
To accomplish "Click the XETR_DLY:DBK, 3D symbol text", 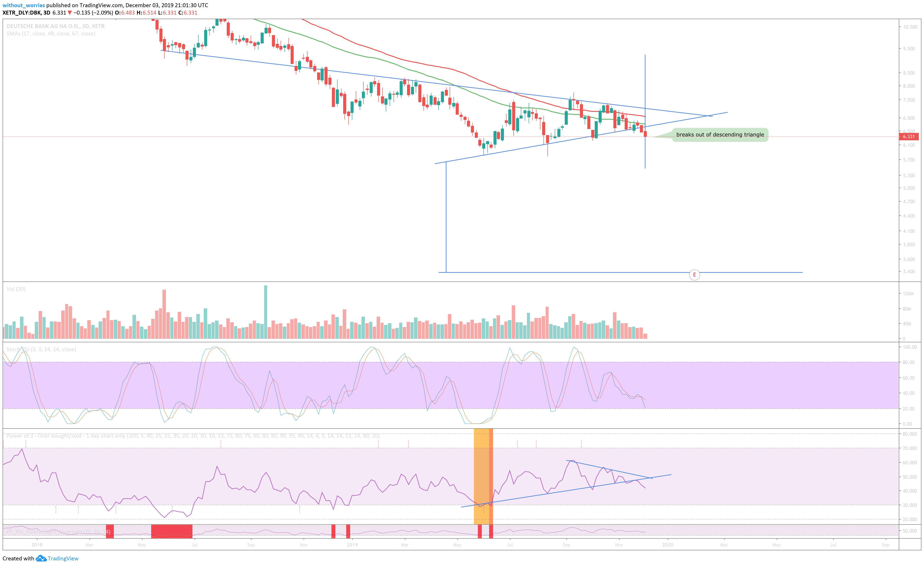I will pos(26,13).
